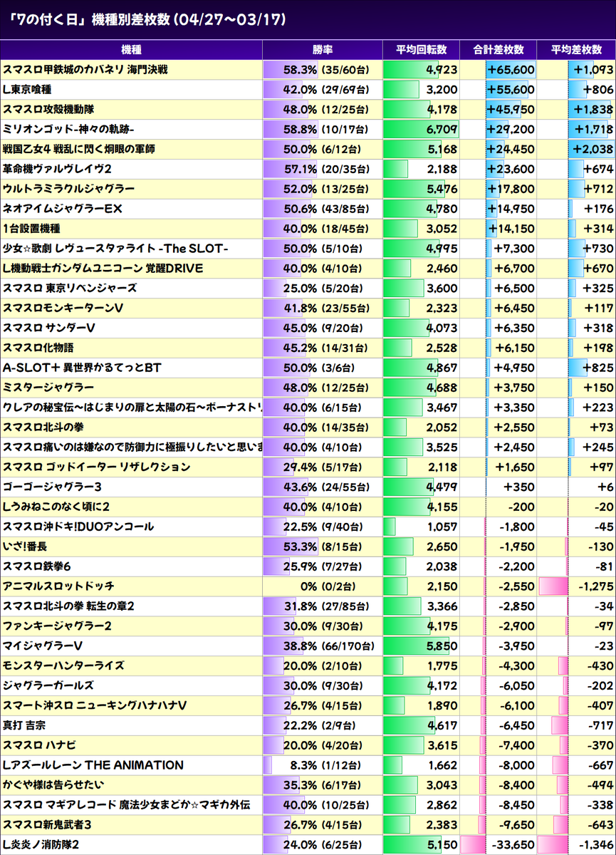Open the スマスロ攻殻機動隊 row
Screen dimensions: 616x855
point(308,110)
